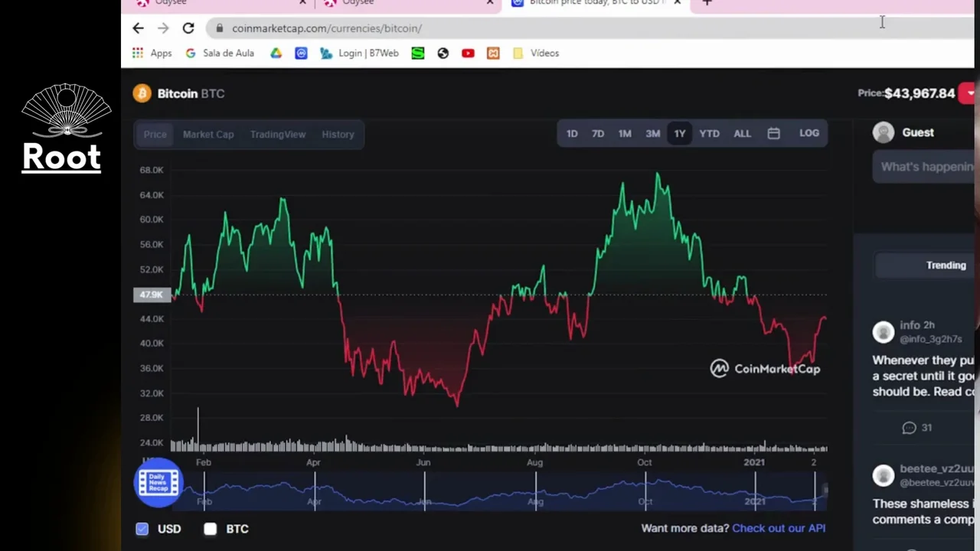Open the YouTube bookmark icon
The height and width of the screenshot is (551, 980).
coord(468,53)
